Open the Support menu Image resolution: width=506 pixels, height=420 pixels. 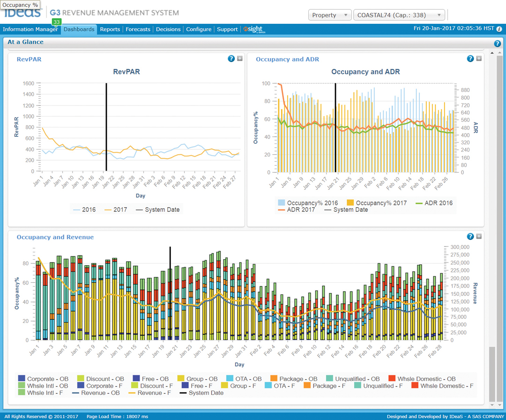[227, 29]
